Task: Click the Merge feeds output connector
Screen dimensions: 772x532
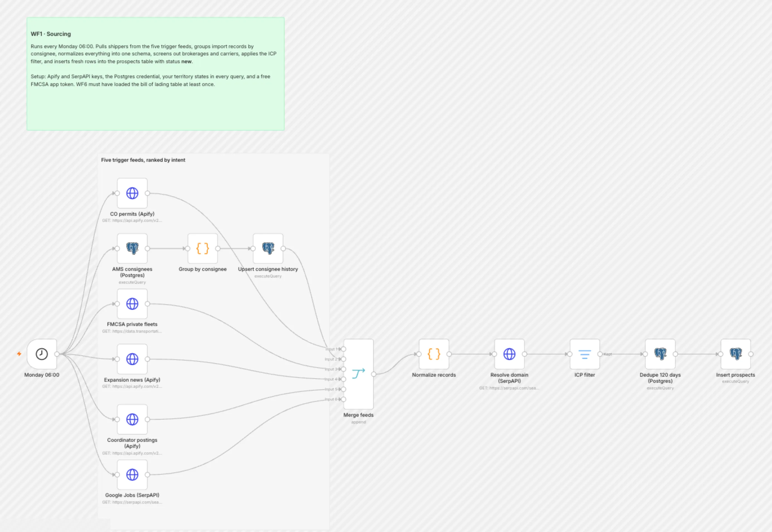Action: (x=373, y=374)
